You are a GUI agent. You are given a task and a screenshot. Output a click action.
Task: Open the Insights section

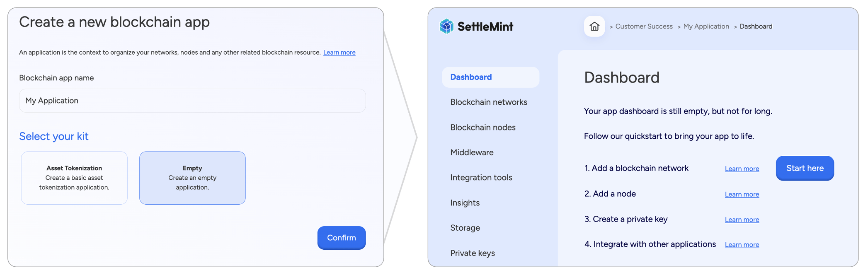coord(465,203)
